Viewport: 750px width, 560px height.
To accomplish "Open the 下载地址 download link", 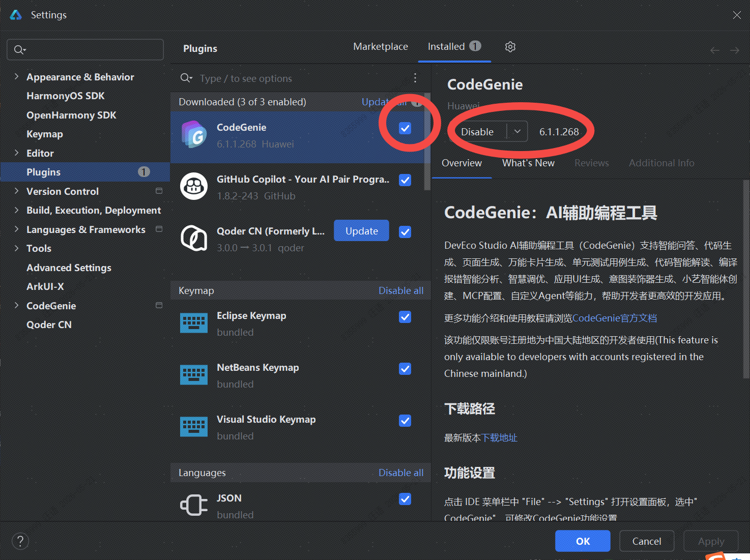I will pyautogui.click(x=499, y=437).
